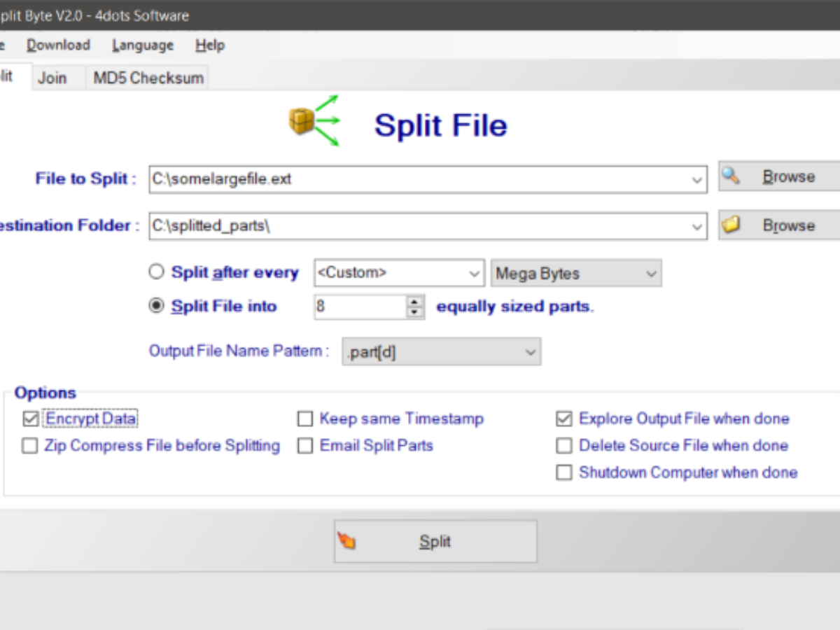Click the folder icon on Destination Folder Browse
The width and height of the screenshot is (840, 630).
click(x=731, y=225)
